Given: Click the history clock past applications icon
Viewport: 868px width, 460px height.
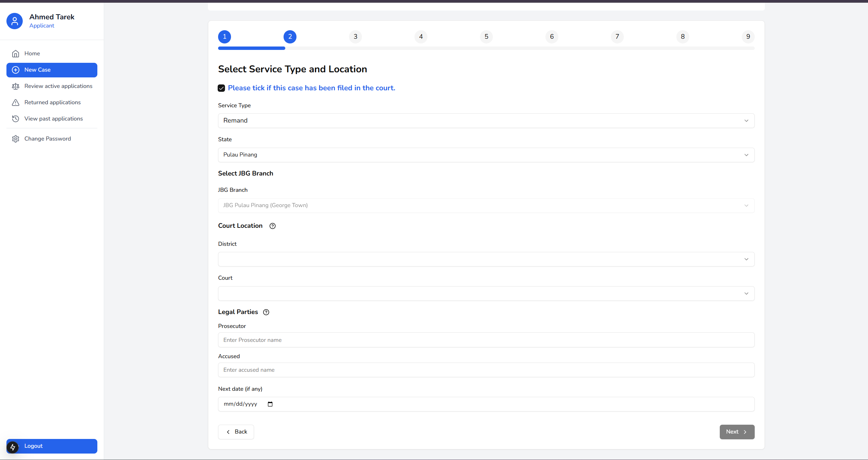Looking at the screenshot, I should click(x=16, y=119).
